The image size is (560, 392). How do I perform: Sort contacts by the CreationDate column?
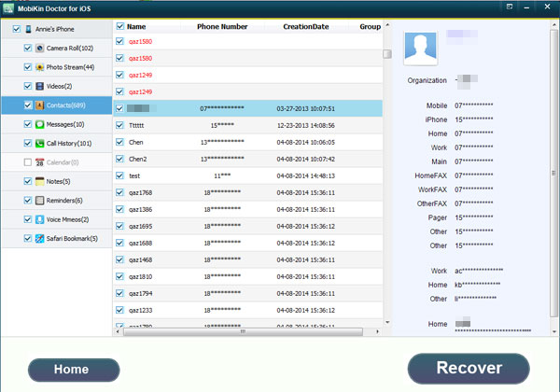click(x=306, y=27)
